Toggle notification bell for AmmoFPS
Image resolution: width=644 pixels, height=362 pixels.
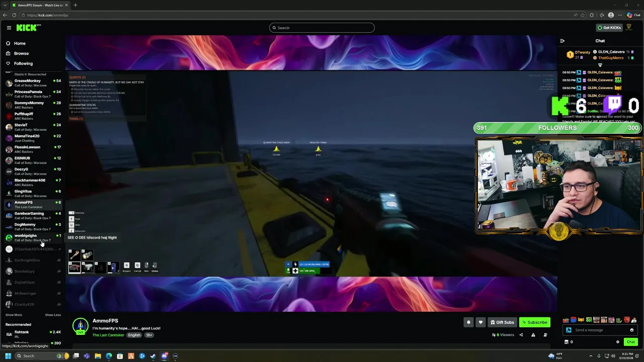coord(468,322)
